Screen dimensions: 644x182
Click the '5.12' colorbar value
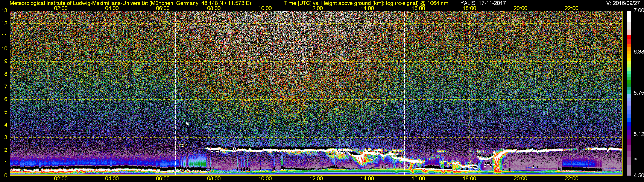[x=638, y=134]
